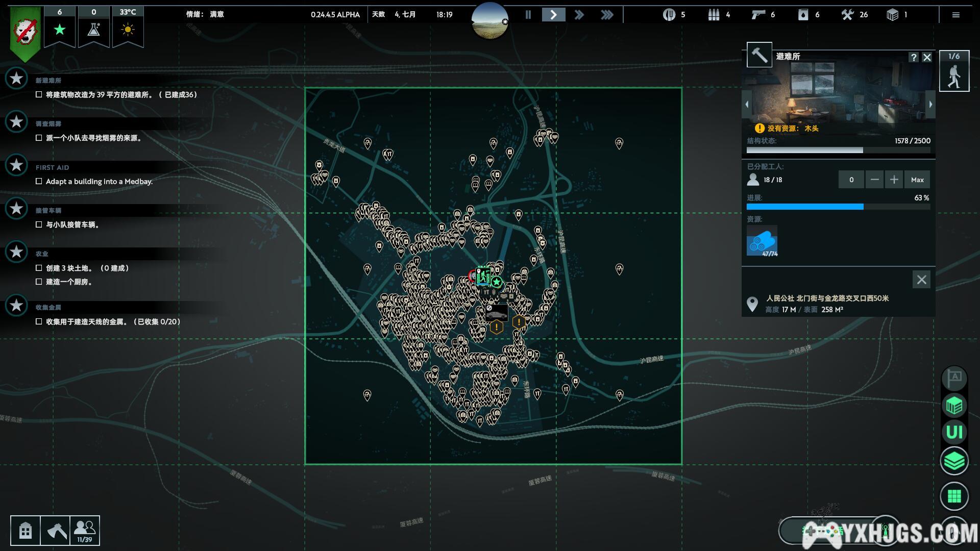980x551 pixels.
Task: Open the map layers stack icon
Action: pos(954,461)
